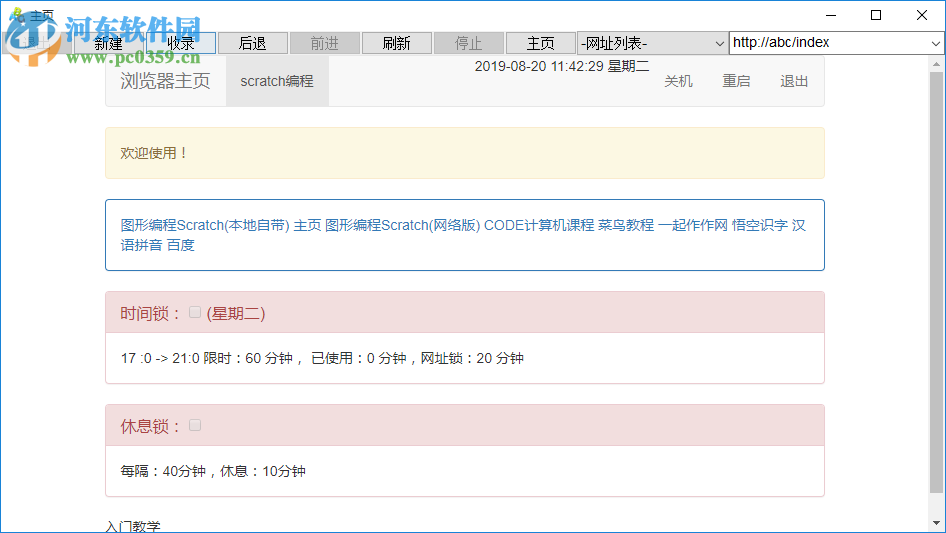Viewport: 946px width, 533px height.
Task: Click the grayed 前进 forward button
Action: (325, 43)
